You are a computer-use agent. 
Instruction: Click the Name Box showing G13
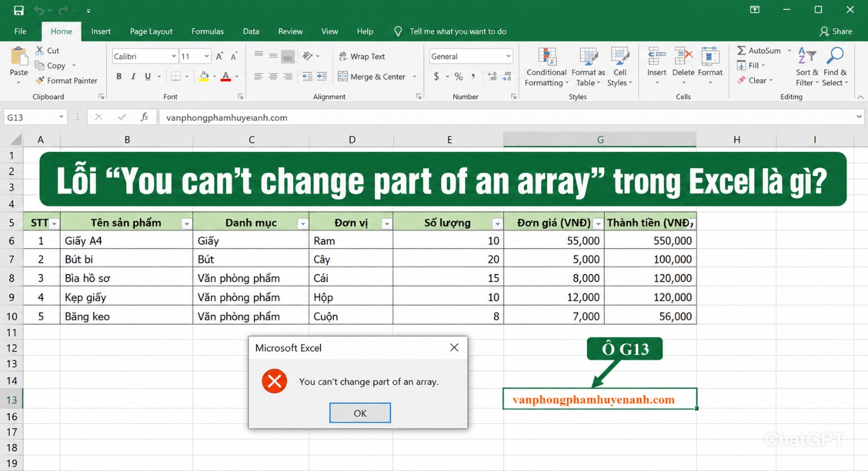coord(36,117)
